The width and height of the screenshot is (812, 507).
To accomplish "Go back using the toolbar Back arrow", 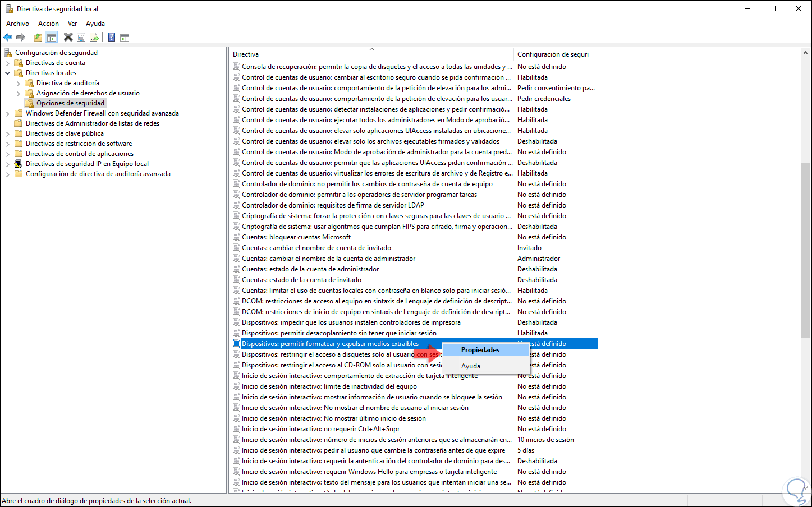I will 8,38.
